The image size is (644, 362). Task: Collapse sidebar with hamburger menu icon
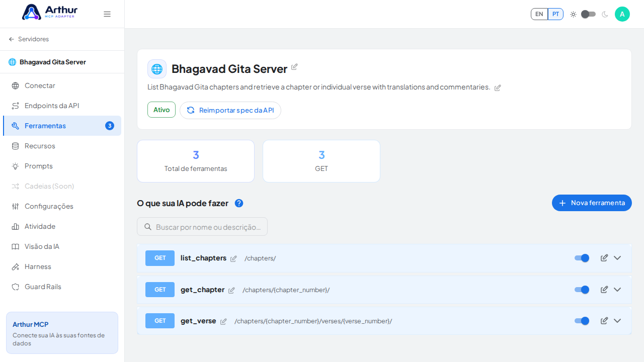(x=107, y=14)
